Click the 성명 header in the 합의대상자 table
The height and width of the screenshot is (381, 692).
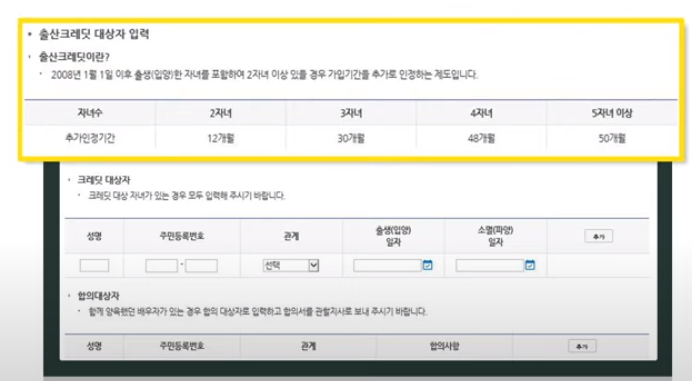(94, 346)
